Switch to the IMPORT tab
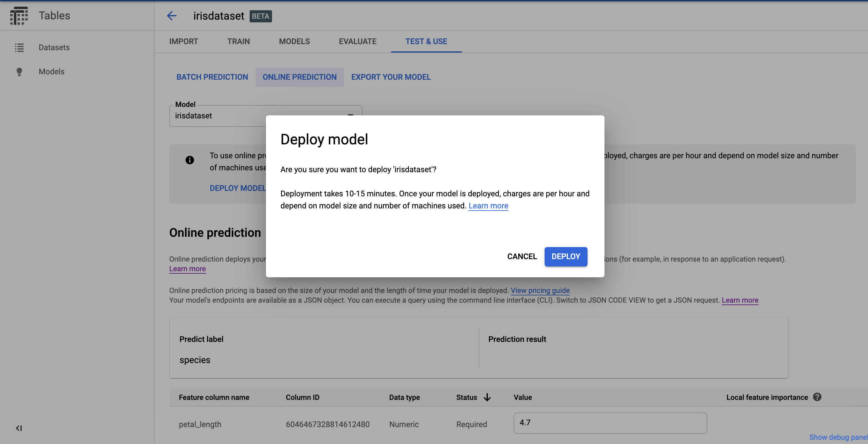 coord(183,41)
